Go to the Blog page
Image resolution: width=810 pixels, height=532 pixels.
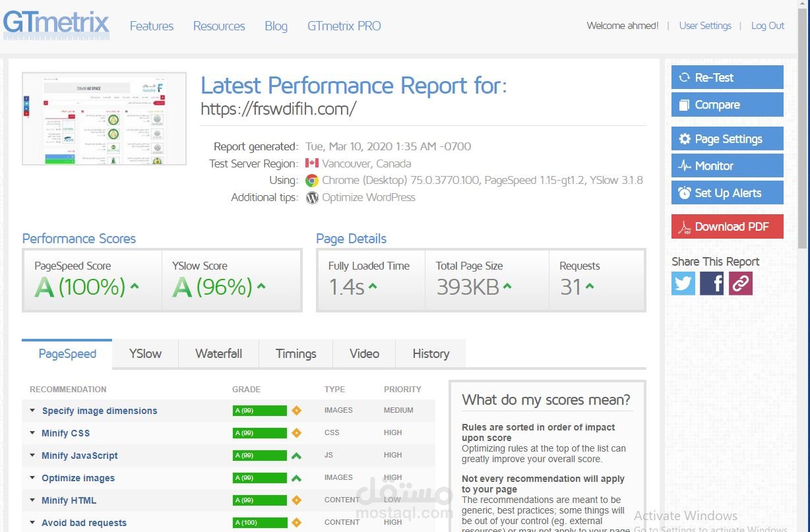[x=276, y=26]
